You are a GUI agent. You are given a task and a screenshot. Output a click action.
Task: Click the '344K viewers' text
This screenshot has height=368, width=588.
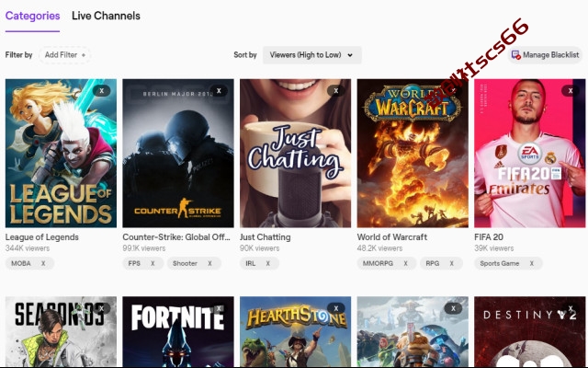click(x=28, y=248)
